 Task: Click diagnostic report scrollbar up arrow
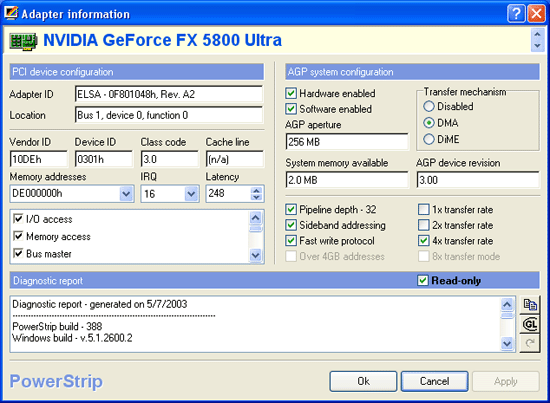tap(507, 304)
